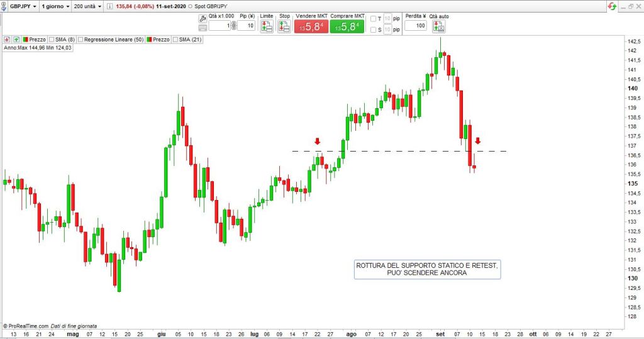Open the wrench trading settings icon
Viewport: 644px width, 339px height.
coord(203,19)
